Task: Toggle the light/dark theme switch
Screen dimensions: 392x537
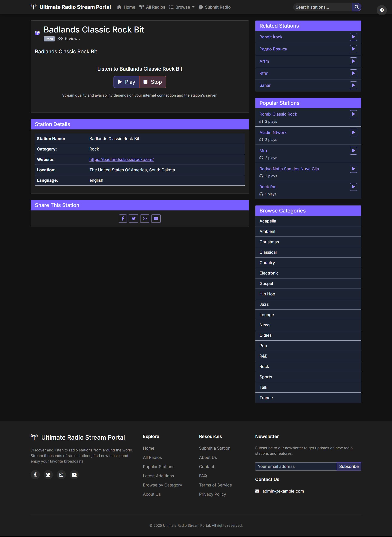Action: tap(381, 10)
